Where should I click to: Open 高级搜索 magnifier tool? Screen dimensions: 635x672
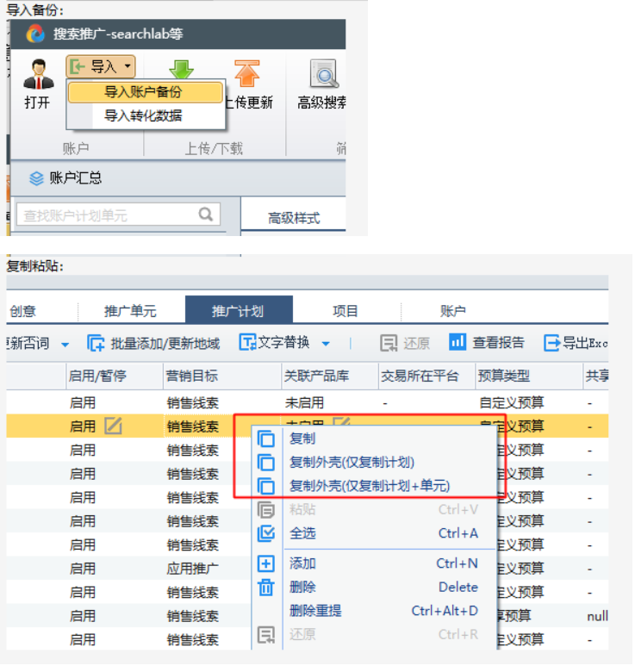pos(324,75)
